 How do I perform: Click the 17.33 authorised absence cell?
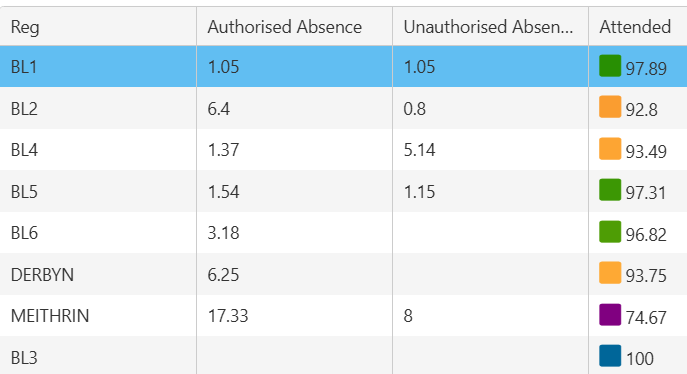(294, 315)
